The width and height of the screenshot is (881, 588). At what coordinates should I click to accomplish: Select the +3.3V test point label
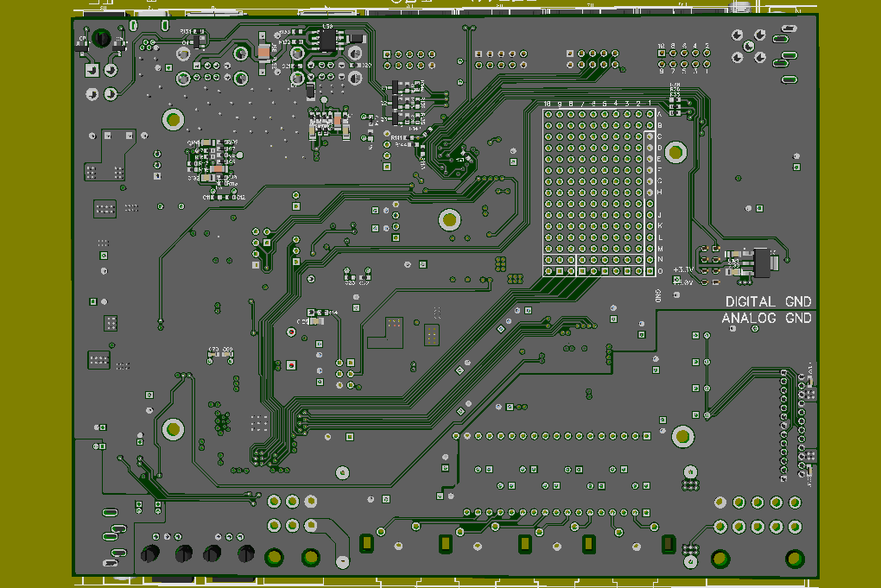(x=683, y=270)
